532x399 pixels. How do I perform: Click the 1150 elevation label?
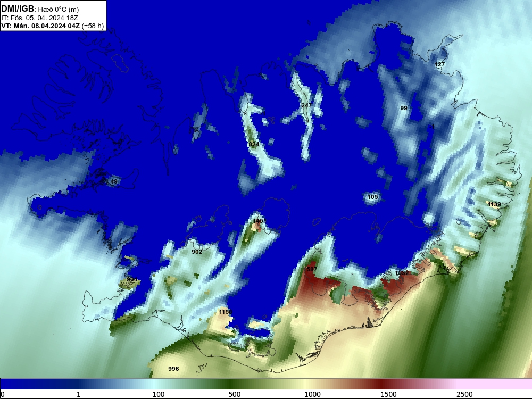226,312
